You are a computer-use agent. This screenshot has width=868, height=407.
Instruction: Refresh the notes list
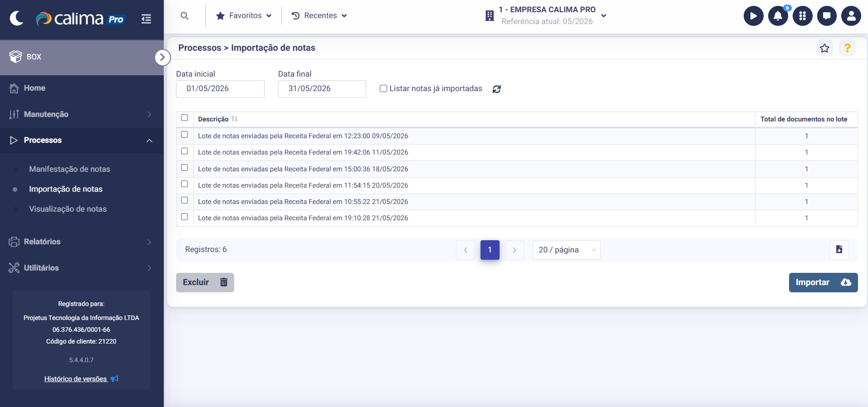pyautogui.click(x=497, y=89)
